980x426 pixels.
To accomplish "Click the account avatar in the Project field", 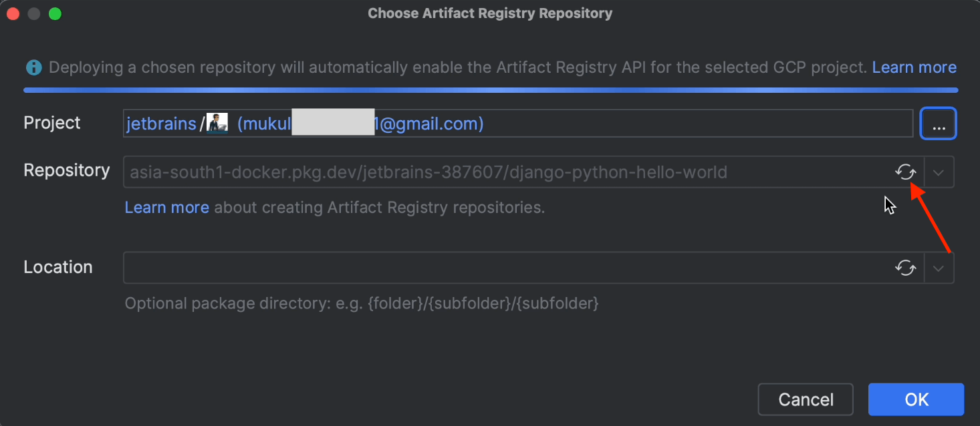I will coord(217,123).
